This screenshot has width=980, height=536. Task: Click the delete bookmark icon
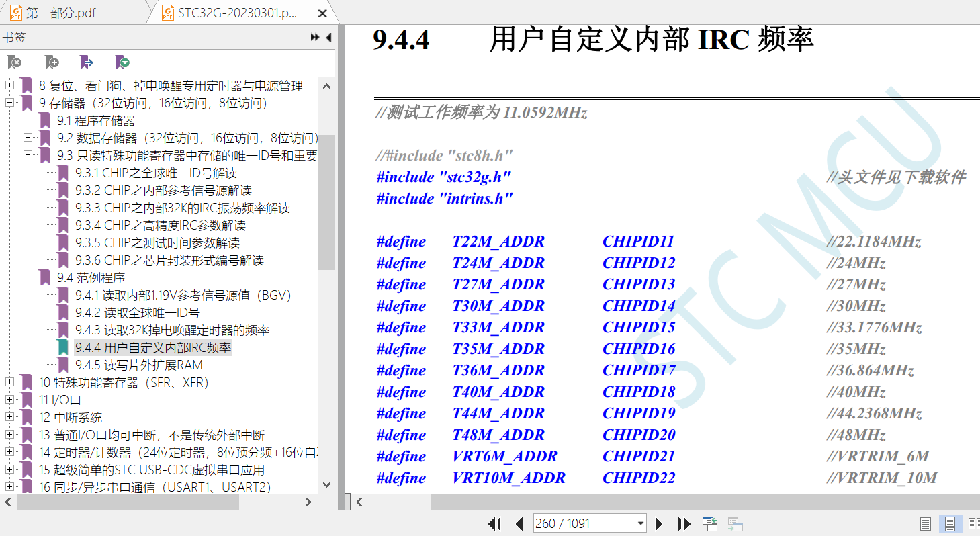[14, 62]
